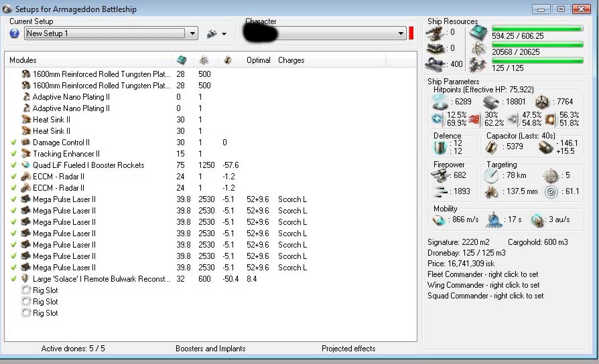Click volley damage icon showing 1893
The image size is (599, 364).
[442, 191]
